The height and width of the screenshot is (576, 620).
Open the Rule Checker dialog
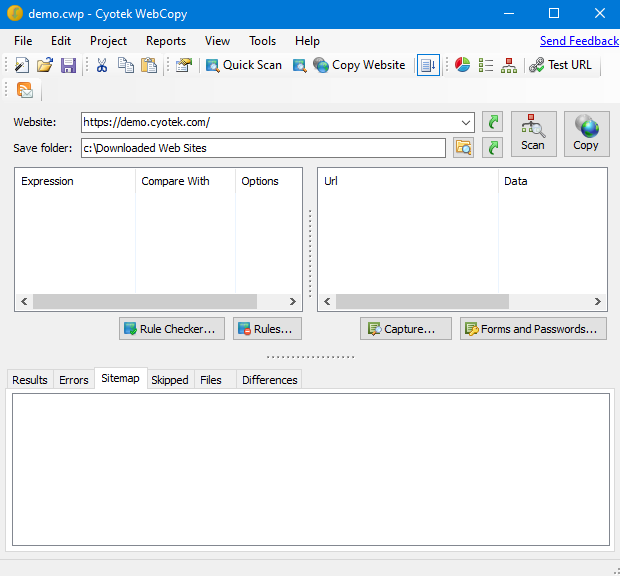coord(172,329)
